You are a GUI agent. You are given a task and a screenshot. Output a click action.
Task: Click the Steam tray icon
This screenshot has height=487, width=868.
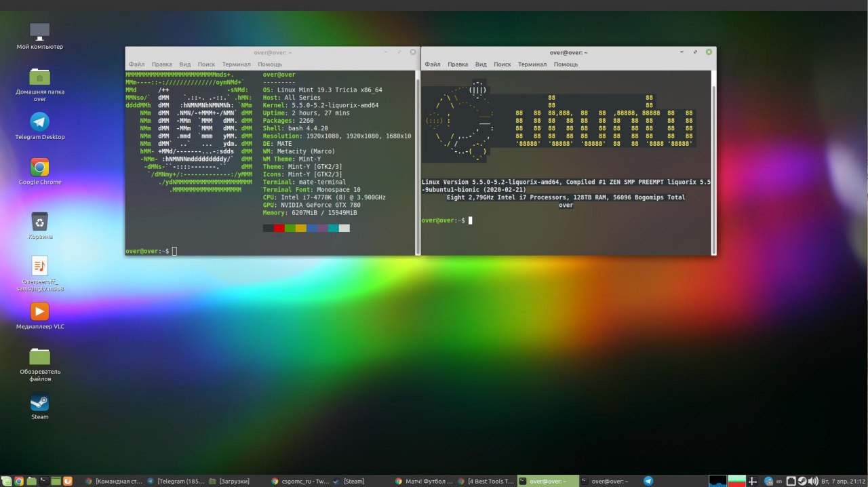point(802,481)
